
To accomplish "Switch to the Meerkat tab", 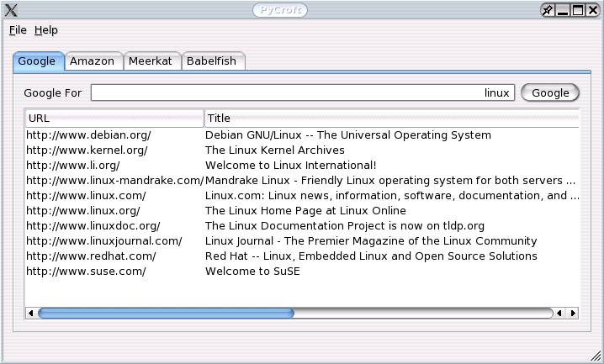I will click(150, 61).
